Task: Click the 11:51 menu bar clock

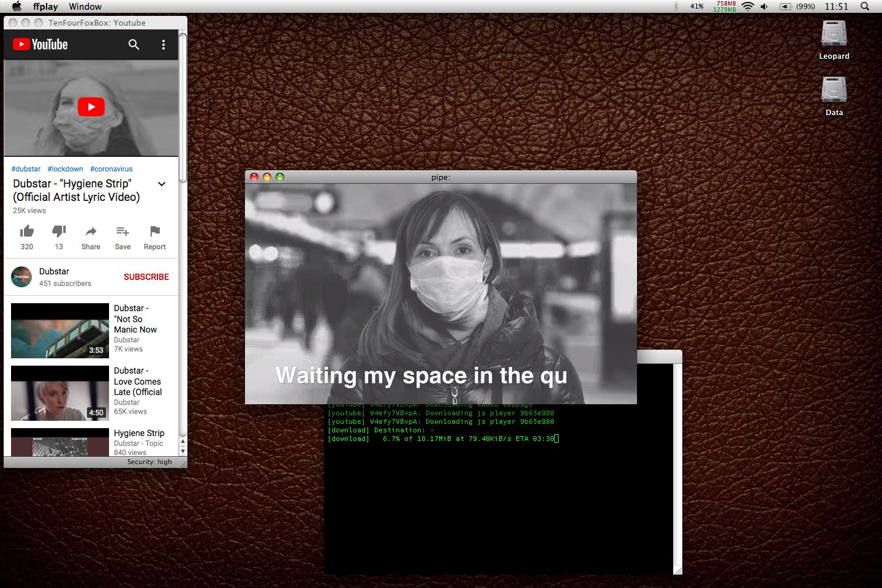Action: tap(837, 6)
